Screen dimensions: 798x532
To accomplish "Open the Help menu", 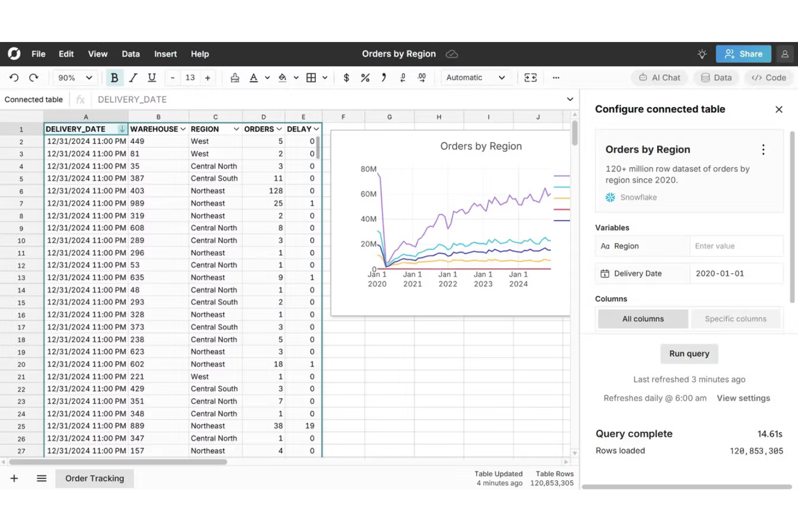I will 200,54.
